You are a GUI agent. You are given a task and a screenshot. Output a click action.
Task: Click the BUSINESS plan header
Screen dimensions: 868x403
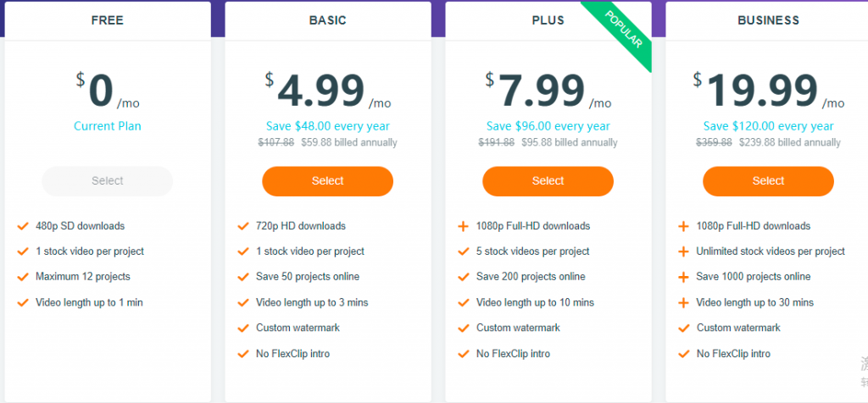tap(768, 20)
